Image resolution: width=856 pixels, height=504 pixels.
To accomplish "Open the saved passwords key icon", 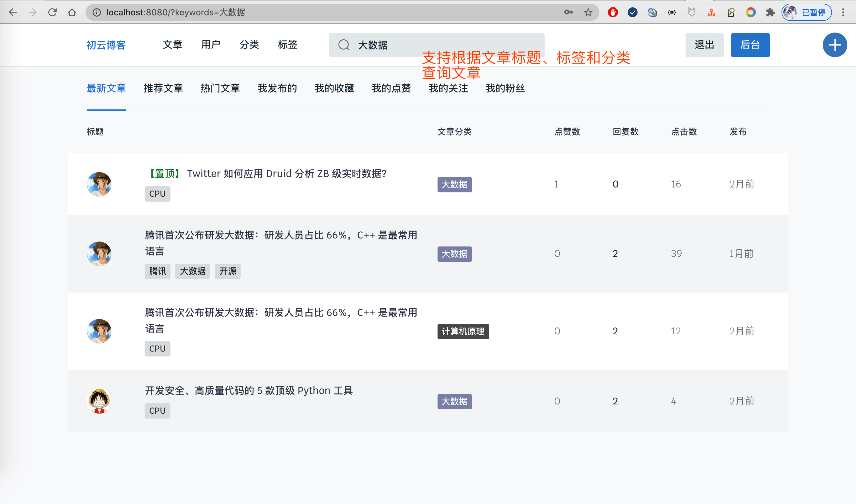I will click(x=568, y=13).
